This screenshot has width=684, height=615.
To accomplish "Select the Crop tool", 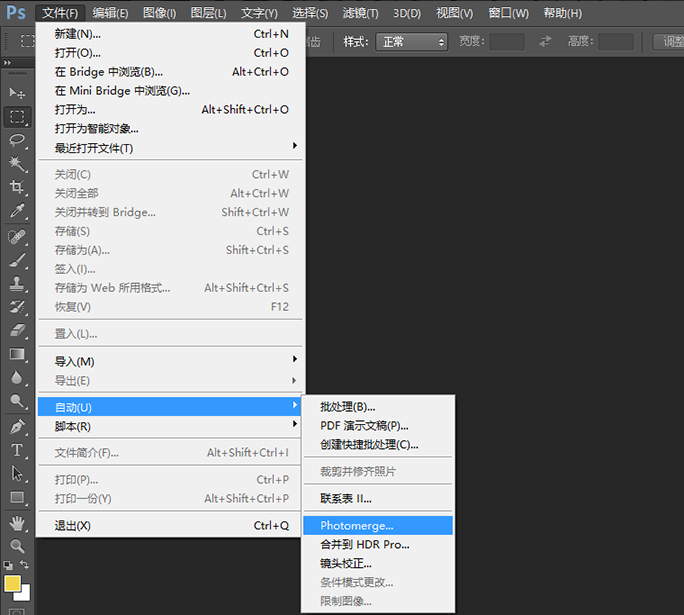I will pos(17,187).
